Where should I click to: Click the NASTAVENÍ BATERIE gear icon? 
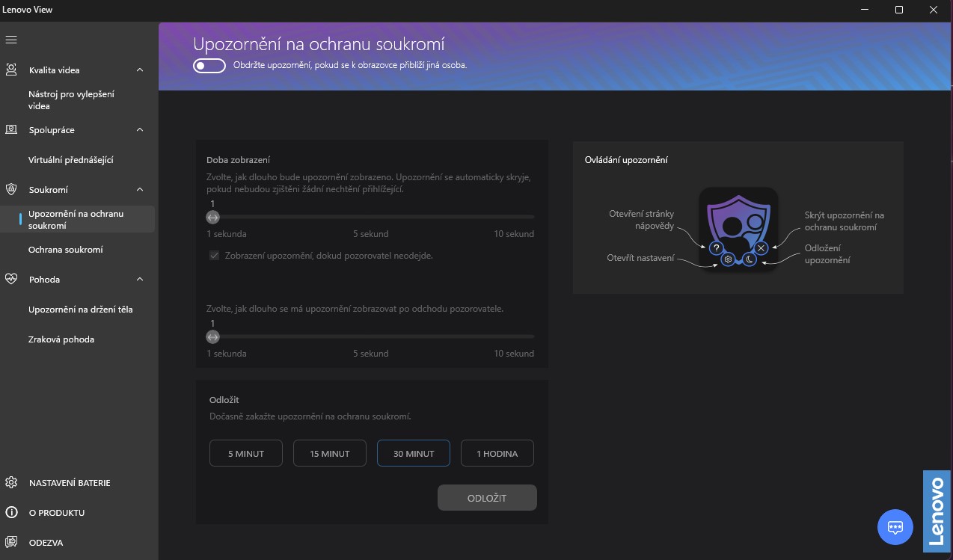pos(11,482)
